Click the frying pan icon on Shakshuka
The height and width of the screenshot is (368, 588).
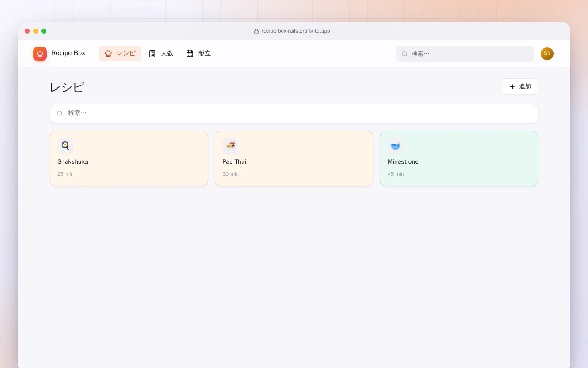click(x=65, y=146)
